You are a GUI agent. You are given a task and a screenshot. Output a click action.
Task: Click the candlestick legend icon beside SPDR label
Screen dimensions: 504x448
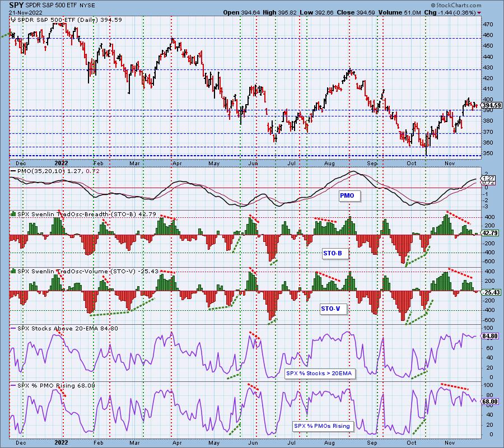(13, 20)
